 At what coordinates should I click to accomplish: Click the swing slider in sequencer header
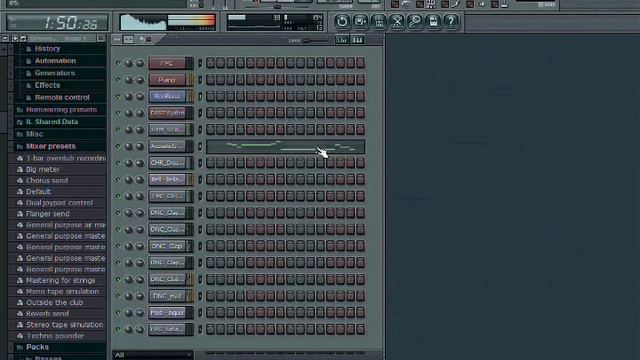click(315, 40)
